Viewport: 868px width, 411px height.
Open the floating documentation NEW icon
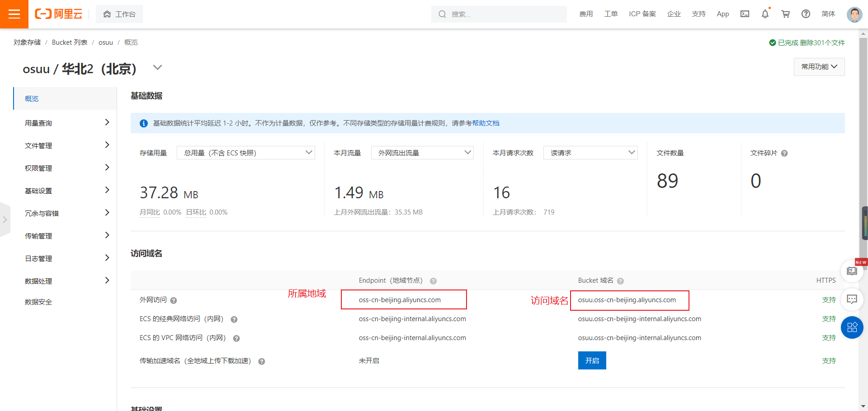click(x=852, y=271)
